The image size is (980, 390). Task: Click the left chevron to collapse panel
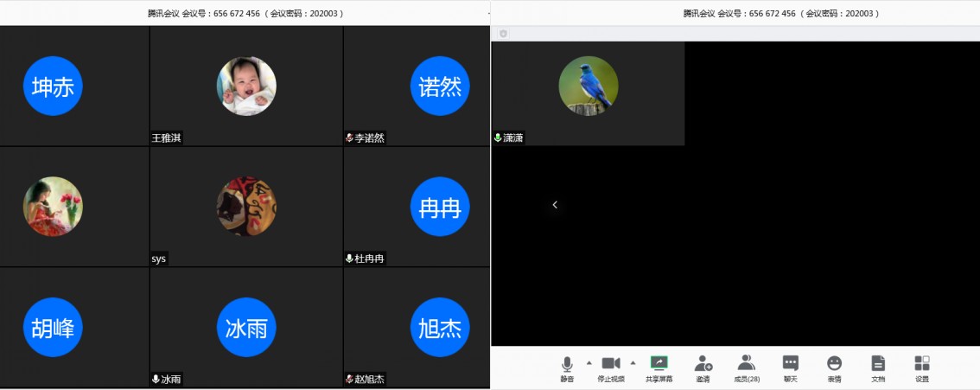point(555,205)
